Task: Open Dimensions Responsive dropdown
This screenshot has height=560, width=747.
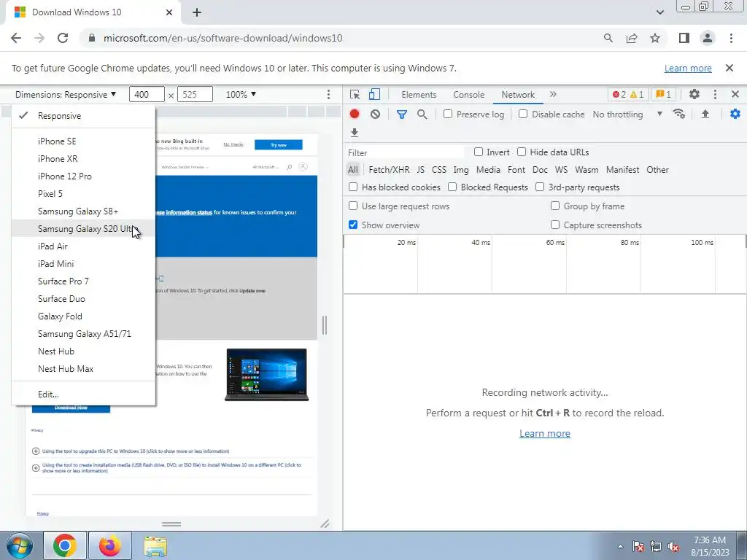Action: 66,94
